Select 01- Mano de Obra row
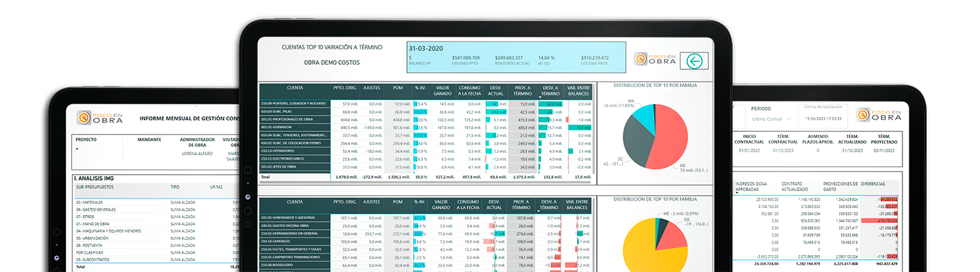The width and height of the screenshot is (980, 272). [157, 224]
